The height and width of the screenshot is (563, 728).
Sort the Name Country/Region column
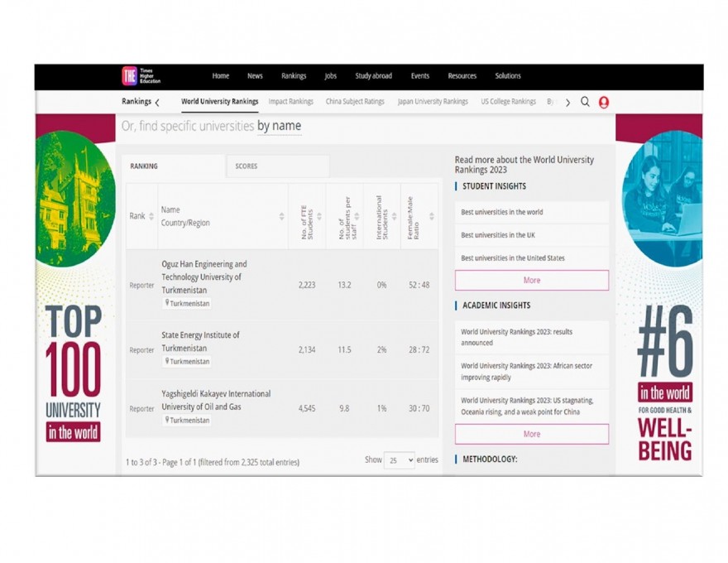tap(281, 216)
